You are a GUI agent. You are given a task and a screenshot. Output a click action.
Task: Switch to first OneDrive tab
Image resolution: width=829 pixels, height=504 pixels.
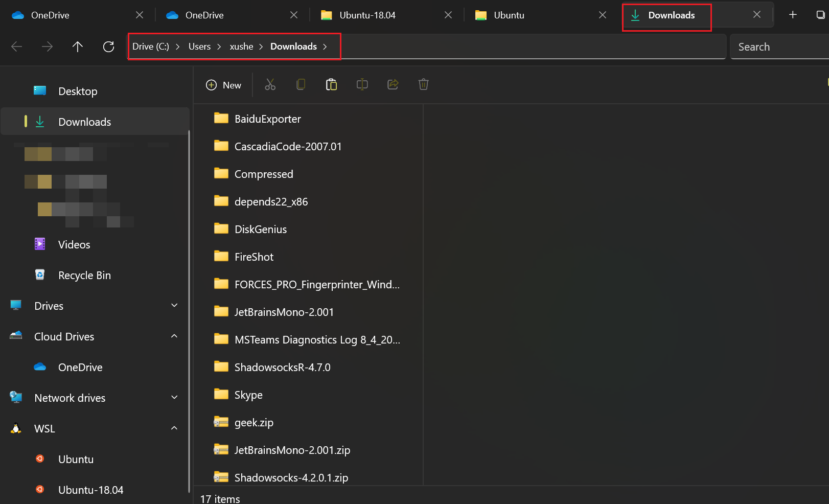(x=77, y=15)
